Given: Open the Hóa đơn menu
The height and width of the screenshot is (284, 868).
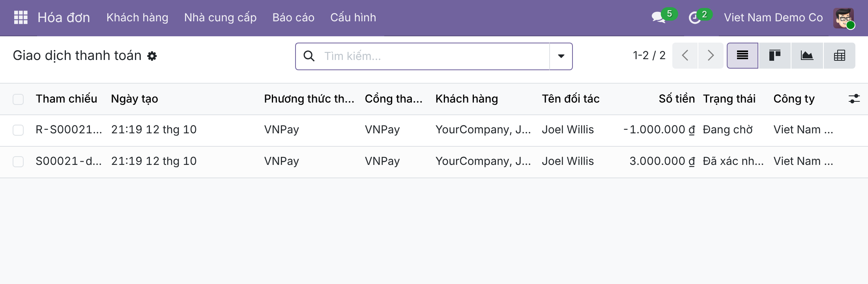Looking at the screenshot, I should [x=64, y=18].
